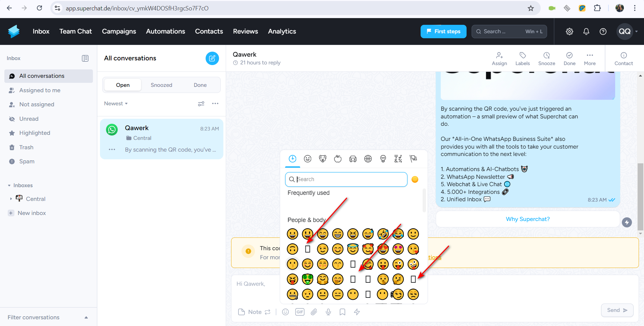
Task: Toggle Note mode in composer
Action: pos(254,312)
